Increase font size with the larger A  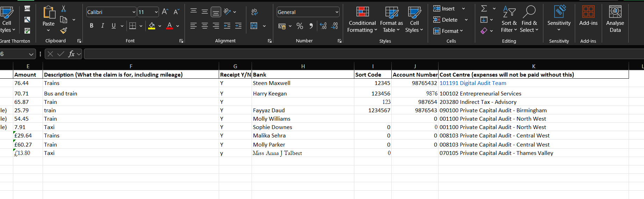pyautogui.click(x=165, y=12)
